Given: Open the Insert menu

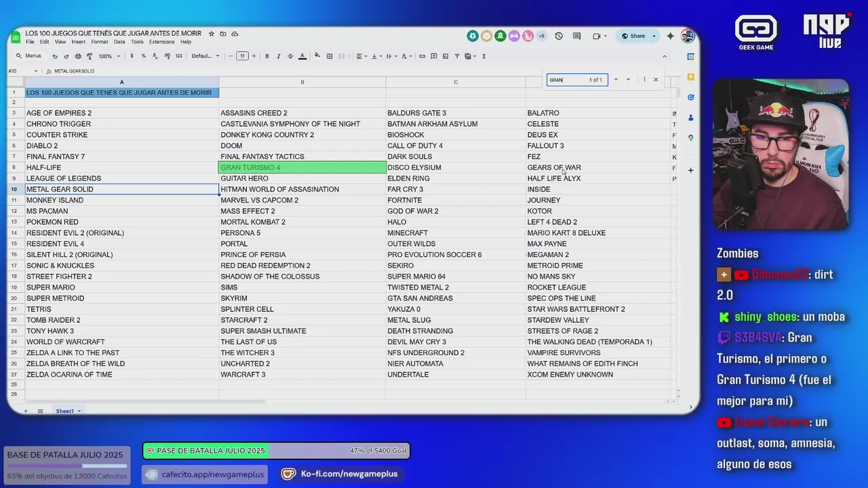Looking at the screenshot, I should click(x=79, y=42).
